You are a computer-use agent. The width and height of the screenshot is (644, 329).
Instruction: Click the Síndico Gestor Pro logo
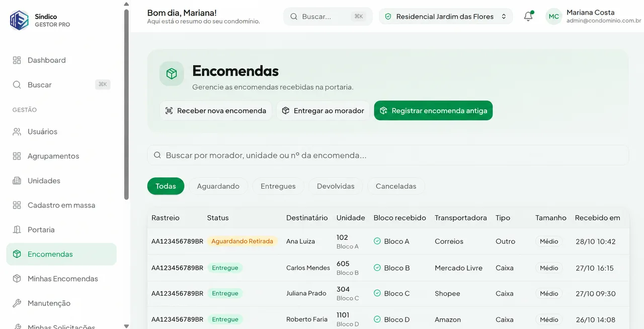pos(20,20)
